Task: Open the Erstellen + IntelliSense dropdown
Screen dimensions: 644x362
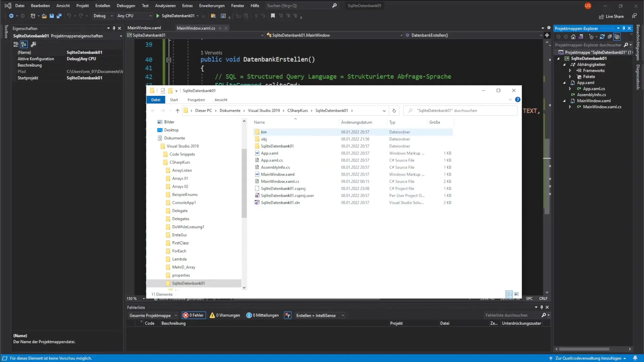Action: point(320,315)
